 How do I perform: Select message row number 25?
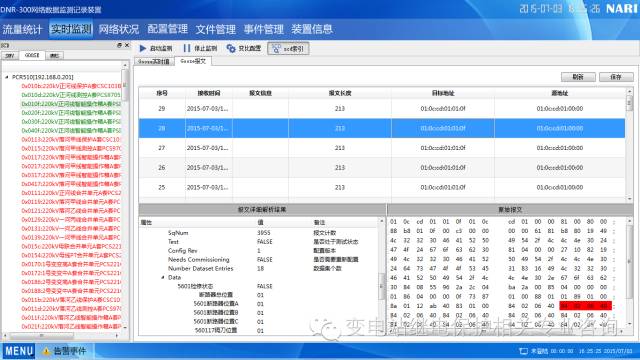pos(382,187)
